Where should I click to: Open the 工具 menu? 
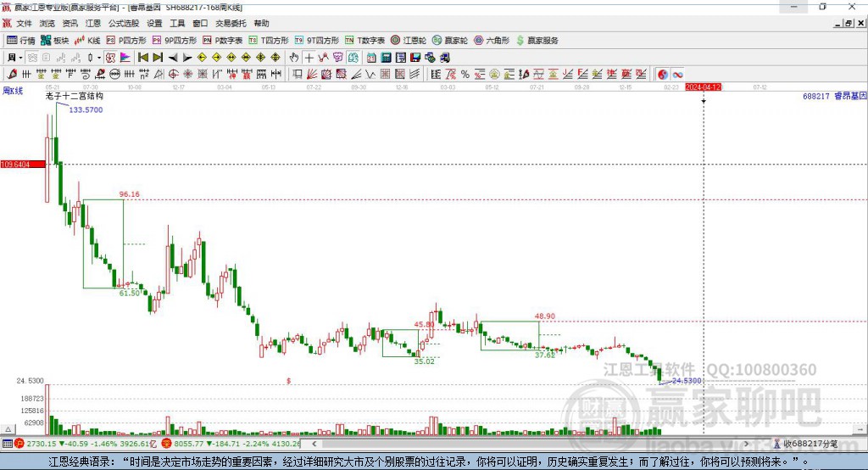[x=177, y=23]
